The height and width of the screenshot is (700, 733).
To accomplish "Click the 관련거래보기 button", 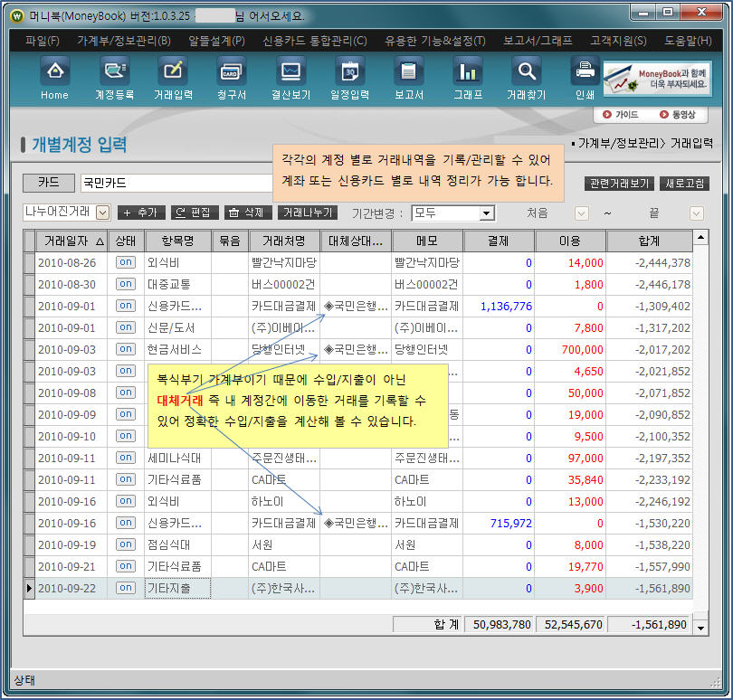I will tap(619, 184).
